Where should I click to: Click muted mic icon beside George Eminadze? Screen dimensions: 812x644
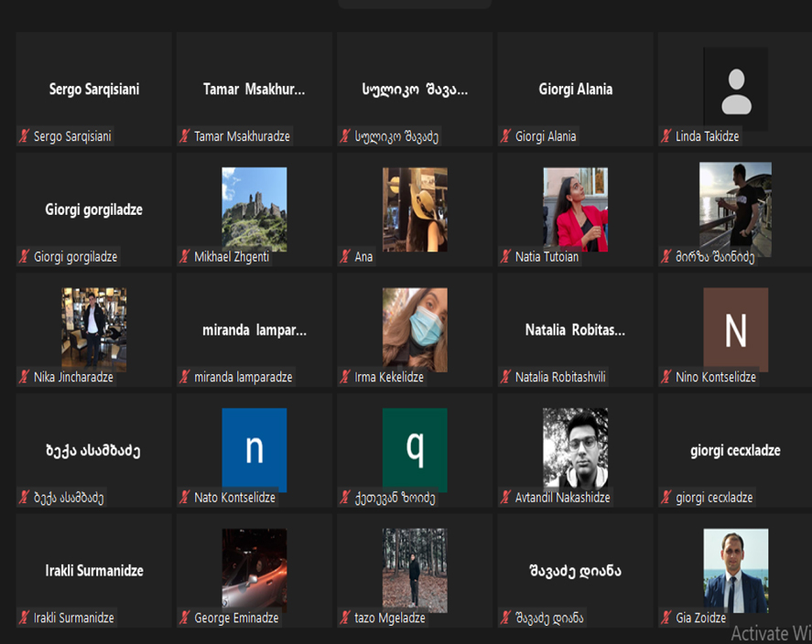pos(185,617)
